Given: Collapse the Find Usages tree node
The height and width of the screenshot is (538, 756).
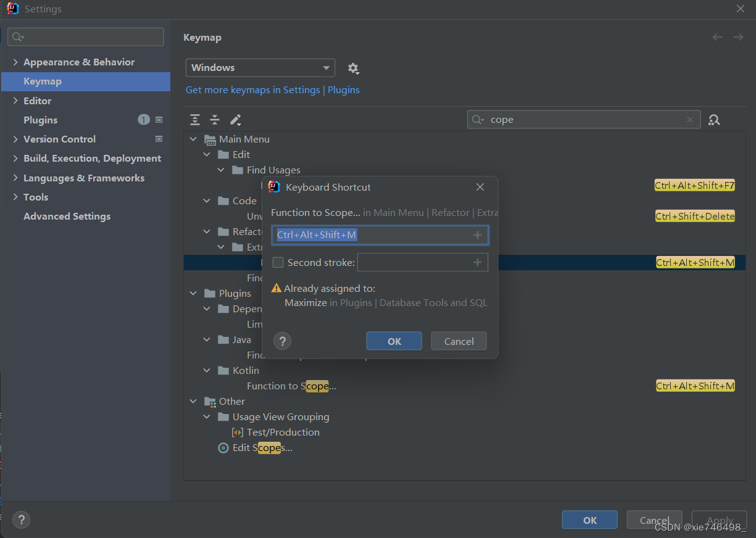Looking at the screenshot, I should click(221, 170).
